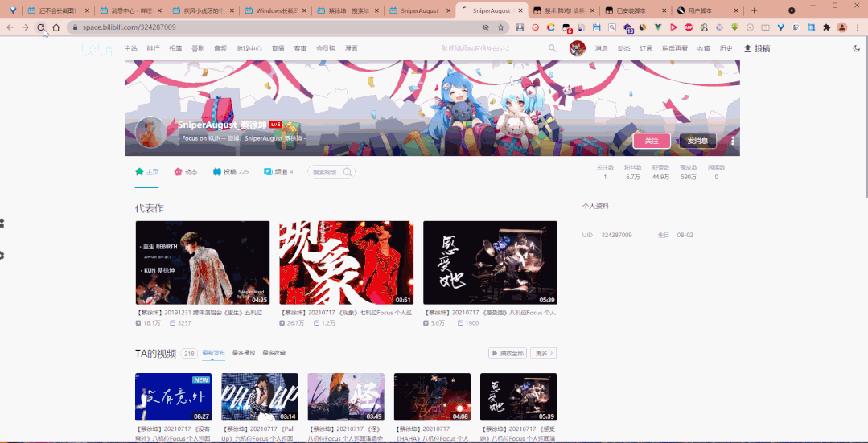Sort videos by 最多收藏
The image size is (868, 443).
(274, 353)
